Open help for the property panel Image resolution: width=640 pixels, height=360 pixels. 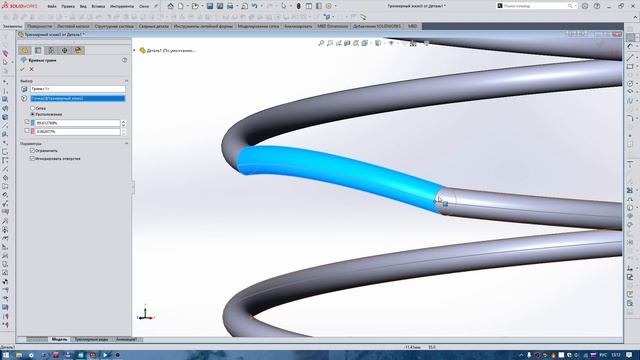coord(124,60)
